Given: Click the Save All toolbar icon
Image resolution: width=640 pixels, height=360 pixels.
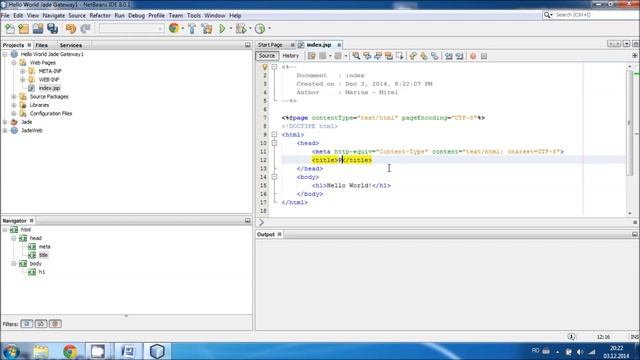Looking at the screenshot, I should coord(53,29).
